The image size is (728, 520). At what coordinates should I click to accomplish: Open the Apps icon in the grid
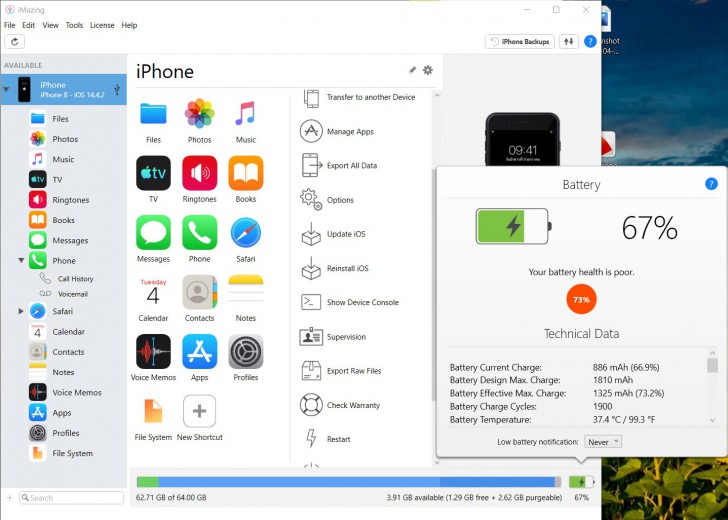tap(200, 351)
